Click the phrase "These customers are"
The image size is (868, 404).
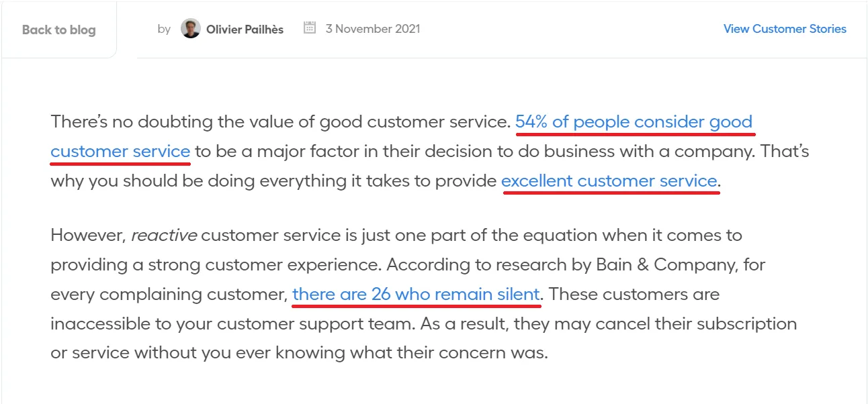point(634,294)
